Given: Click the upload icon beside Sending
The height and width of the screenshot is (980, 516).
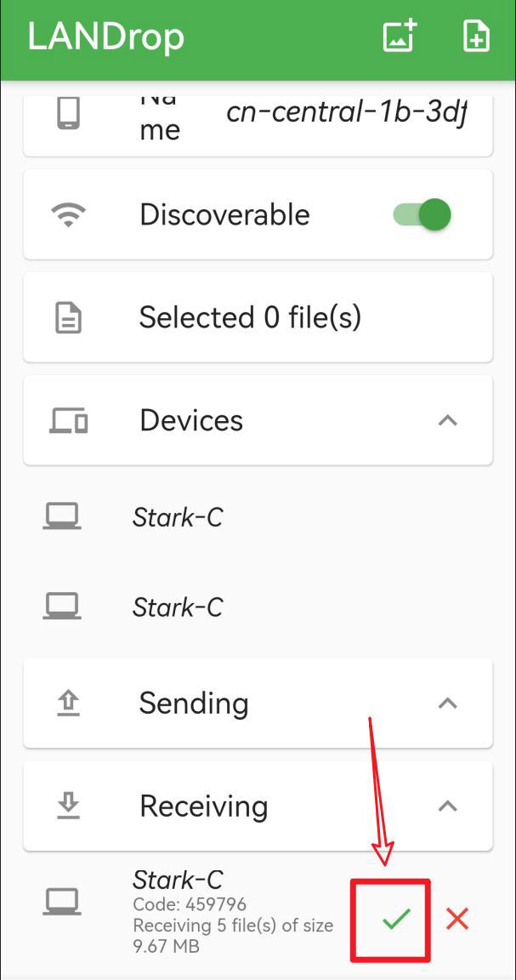Looking at the screenshot, I should [68, 704].
